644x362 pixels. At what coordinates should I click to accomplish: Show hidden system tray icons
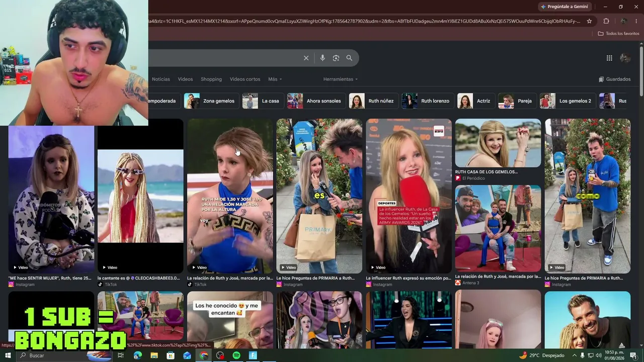click(x=574, y=355)
